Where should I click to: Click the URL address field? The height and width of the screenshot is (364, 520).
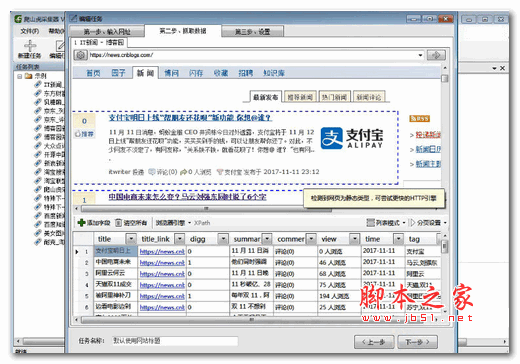click(252, 55)
